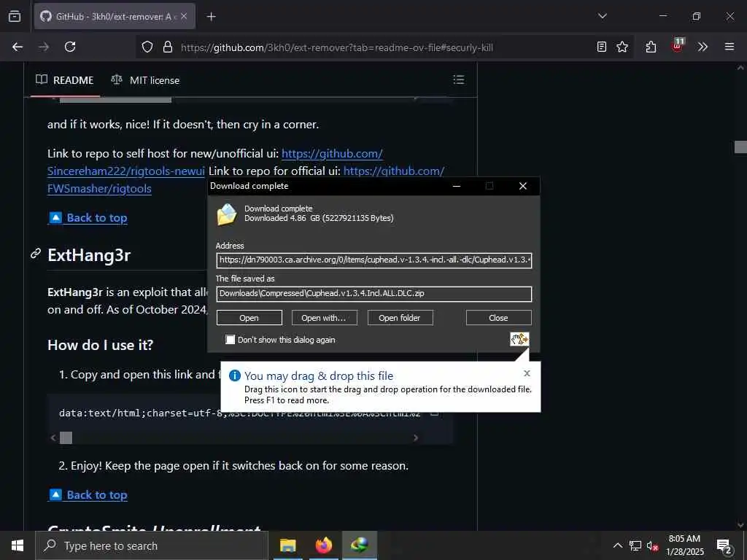
Task: Check Don't show this dialog again
Action: tap(231, 340)
